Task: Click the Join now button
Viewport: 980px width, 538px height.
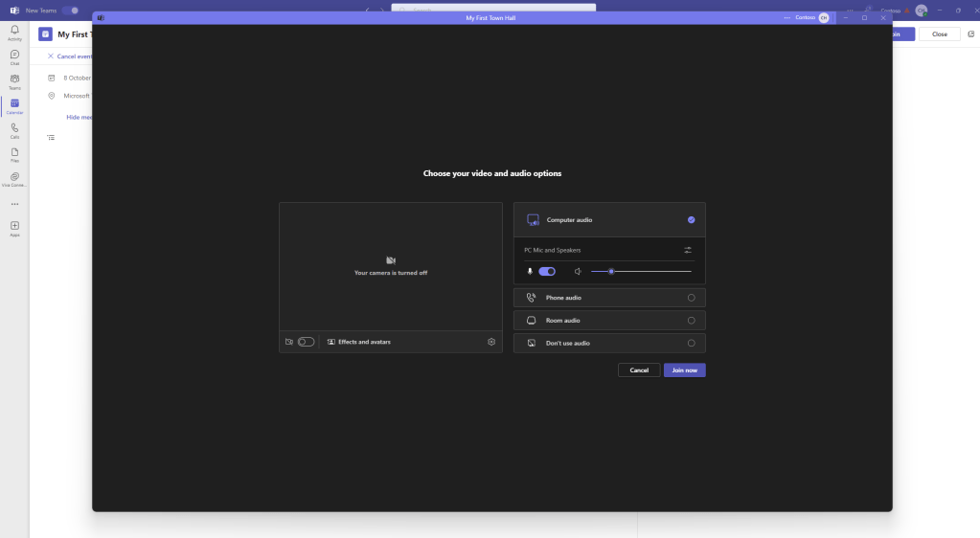Action: (684, 370)
